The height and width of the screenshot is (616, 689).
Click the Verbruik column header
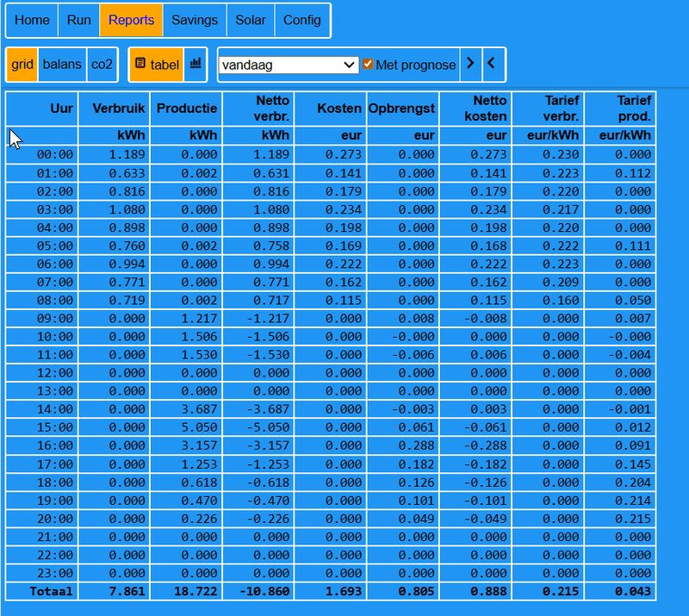tap(116, 109)
